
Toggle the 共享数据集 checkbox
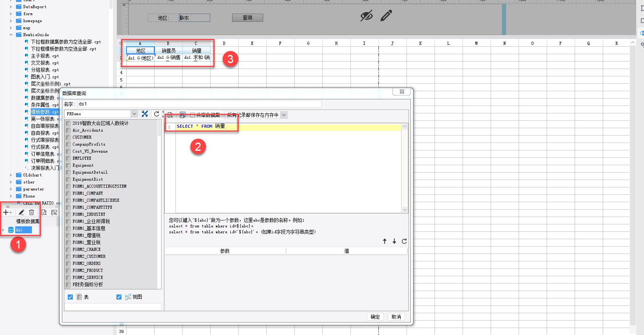click(192, 115)
